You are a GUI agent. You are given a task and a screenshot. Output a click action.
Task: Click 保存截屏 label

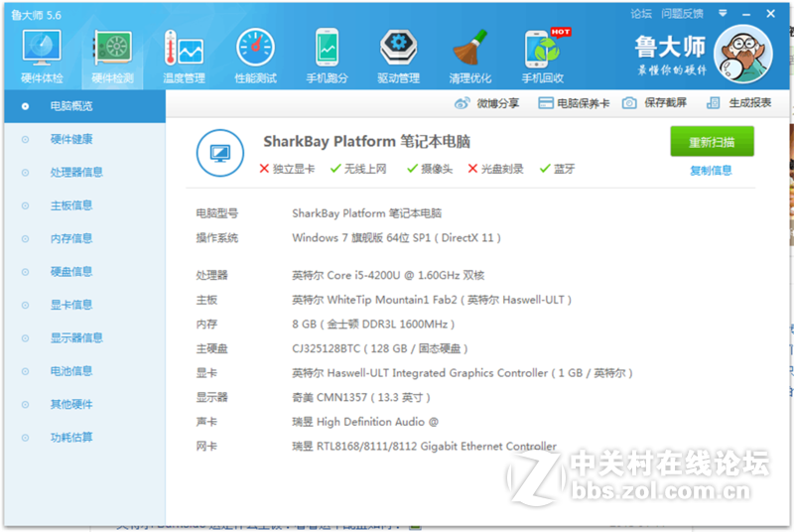point(665,103)
